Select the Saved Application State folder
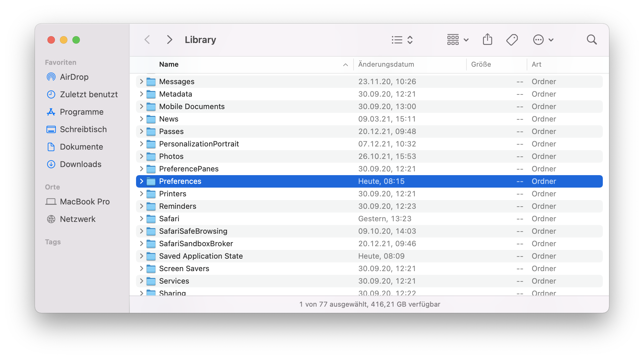The height and width of the screenshot is (359, 644). (201, 256)
